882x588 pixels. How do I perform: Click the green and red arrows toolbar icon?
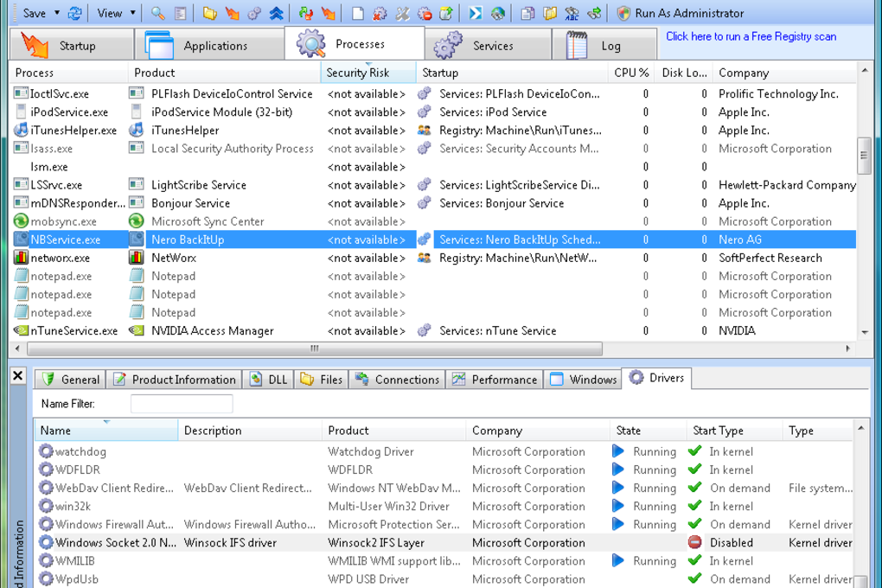tap(306, 13)
